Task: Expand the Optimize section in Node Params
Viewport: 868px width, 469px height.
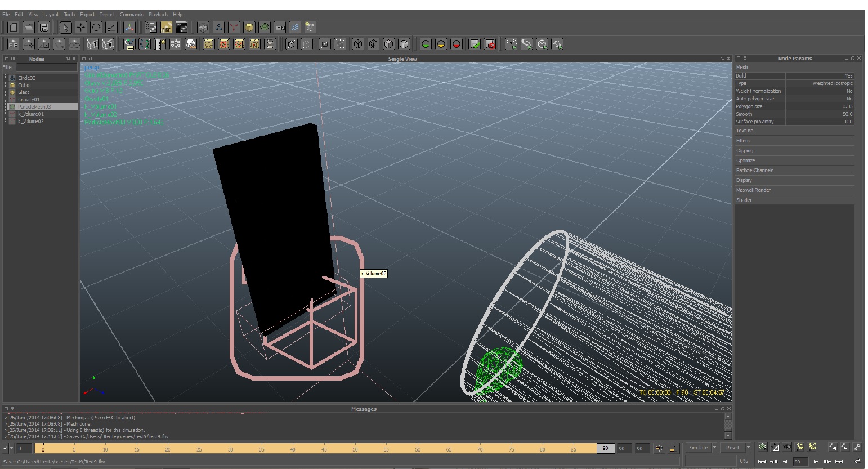Action: 794,160
